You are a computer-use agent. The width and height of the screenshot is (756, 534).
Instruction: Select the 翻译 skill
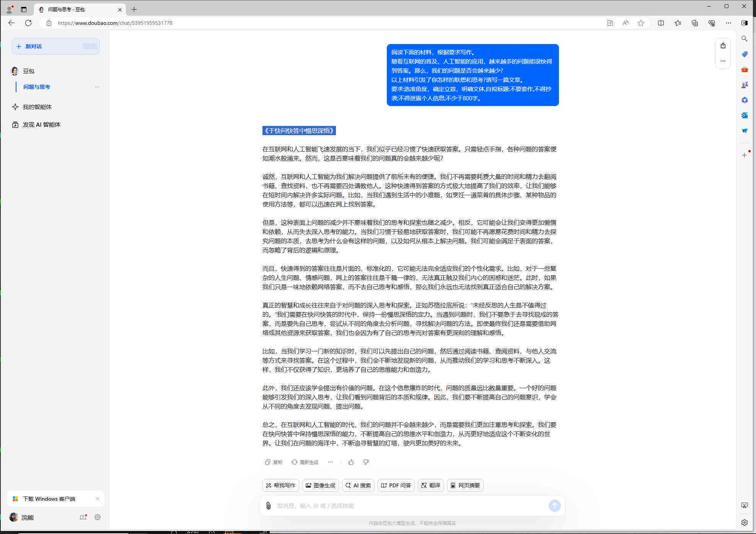click(x=431, y=485)
